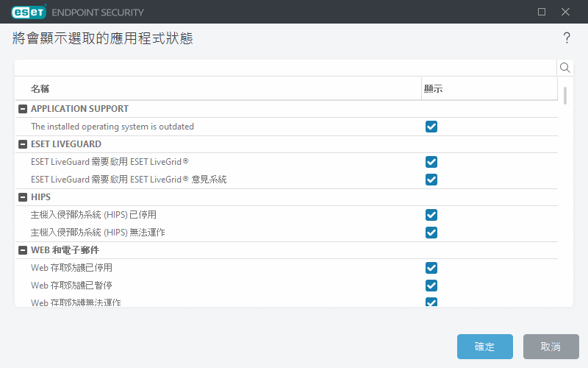Uncheck HIPS 無法運作 status checkbox
588x368 pixels.
point(431,233)
